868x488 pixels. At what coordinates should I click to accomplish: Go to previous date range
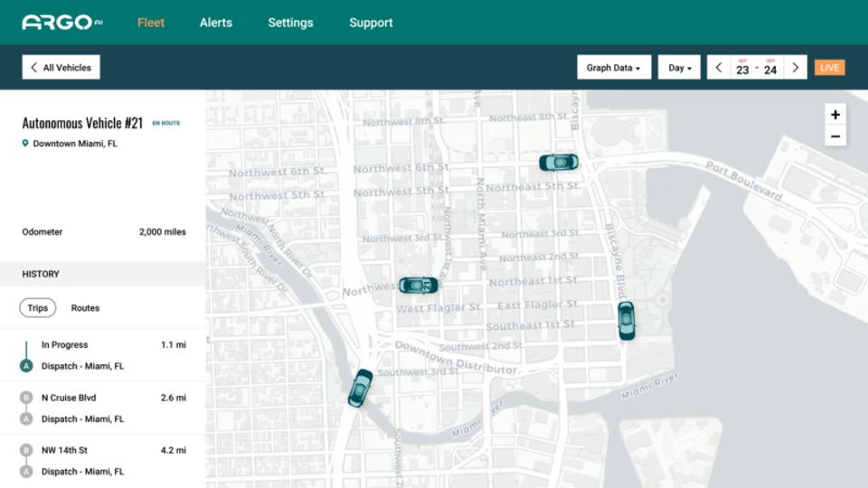[719, 68]
